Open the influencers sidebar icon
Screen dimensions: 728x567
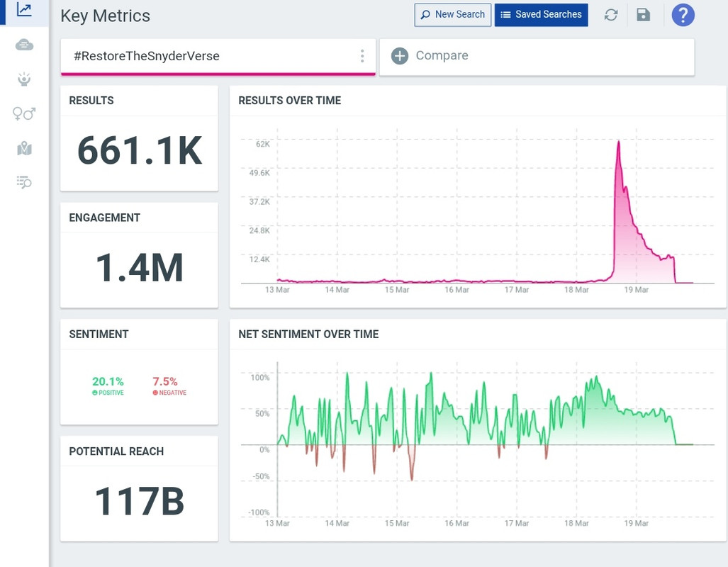pos(24,79)
